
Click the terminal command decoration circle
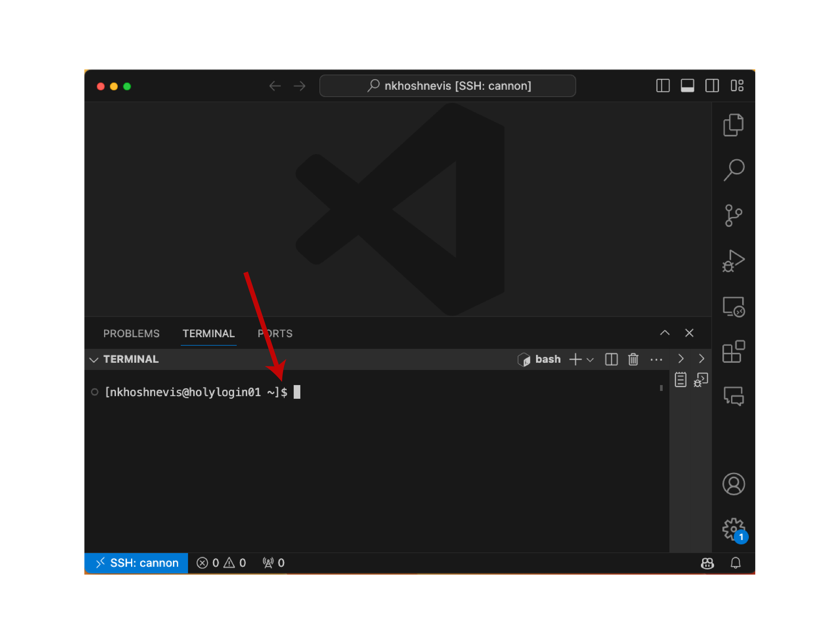pyautogui.click(x=94, y=392)
